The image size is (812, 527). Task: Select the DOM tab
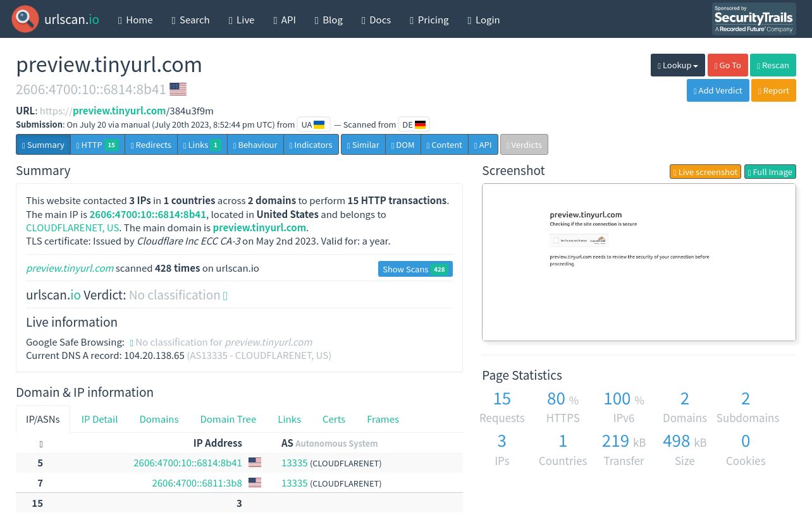click(x=403, y=145)
